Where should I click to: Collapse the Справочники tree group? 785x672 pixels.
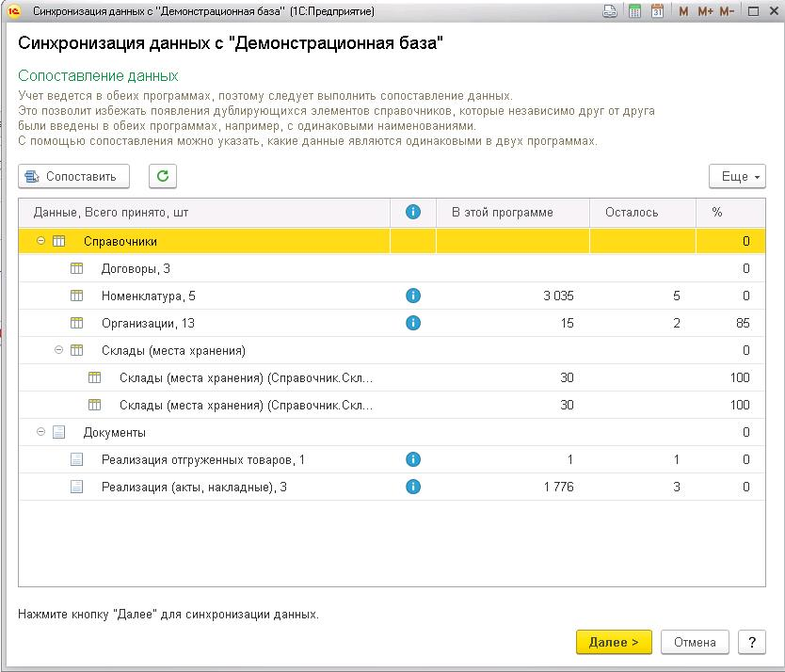(41, 241)
